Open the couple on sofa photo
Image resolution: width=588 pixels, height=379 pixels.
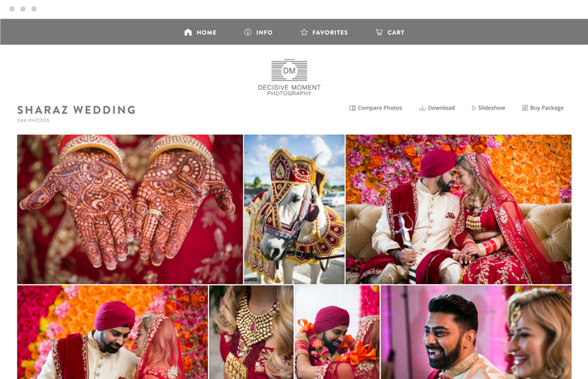pos(458,209)
